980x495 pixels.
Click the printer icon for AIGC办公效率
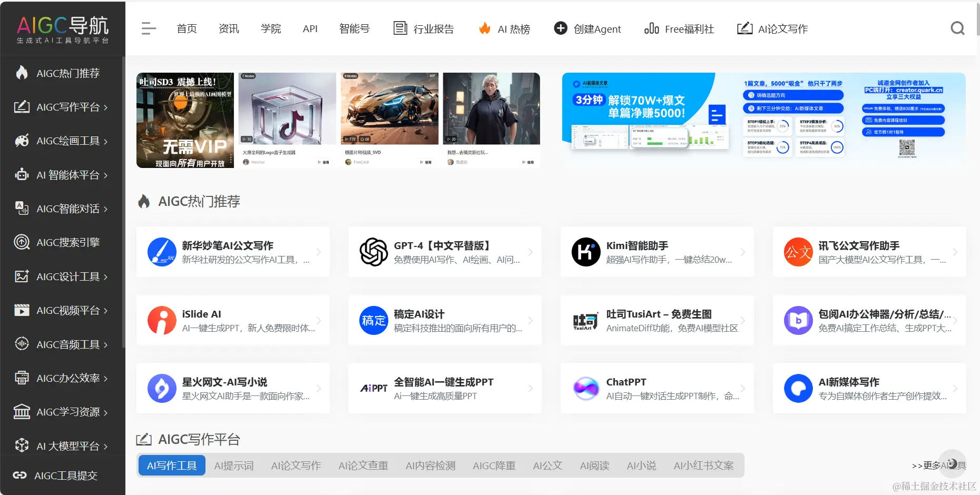coord(22,378)
